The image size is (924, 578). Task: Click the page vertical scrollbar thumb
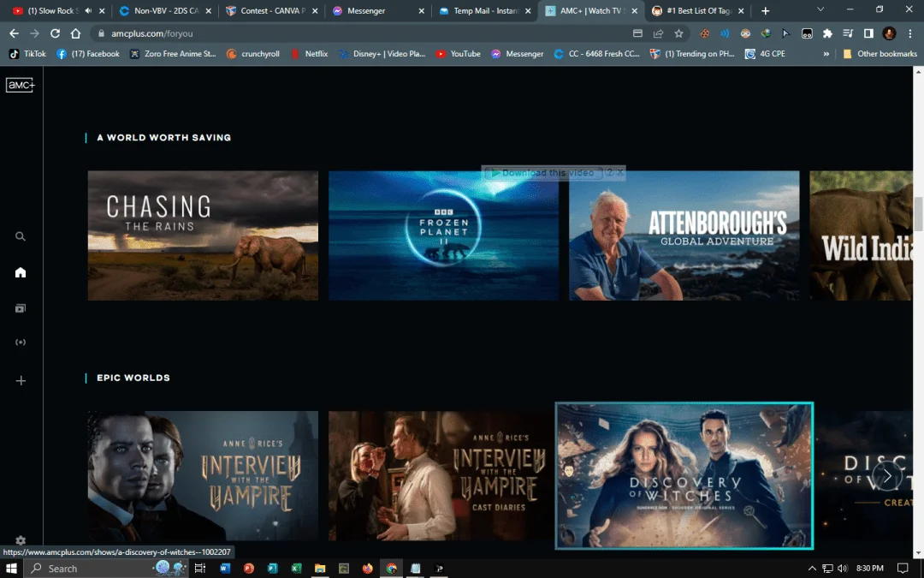(x=918, y=215)
